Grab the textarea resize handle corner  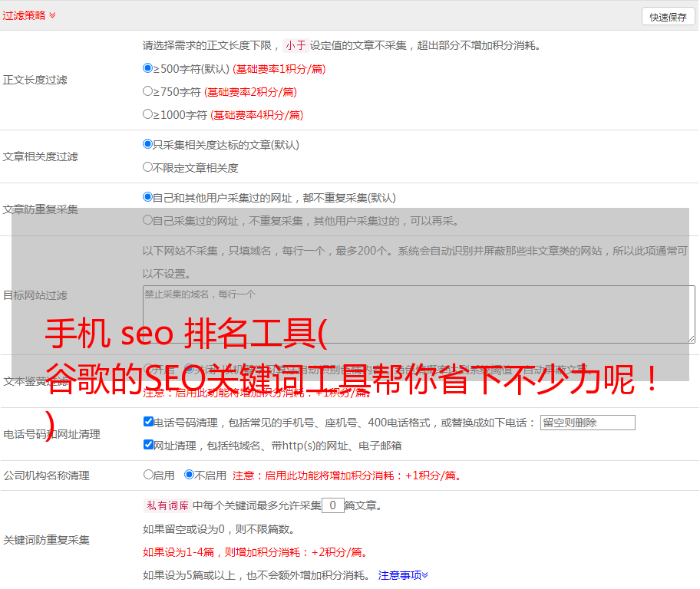(691, 339)
